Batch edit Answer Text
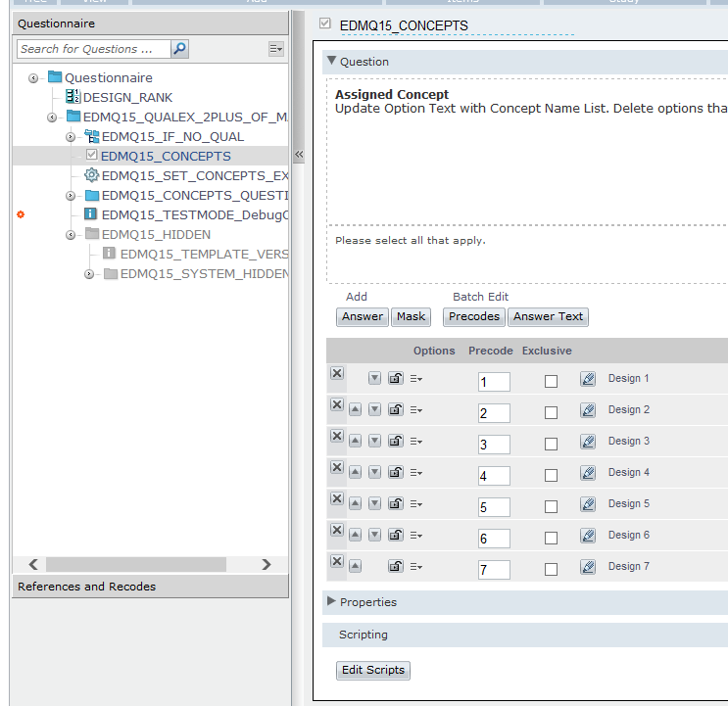This screenshot has height=706, width=728. (x=548, y=317)
